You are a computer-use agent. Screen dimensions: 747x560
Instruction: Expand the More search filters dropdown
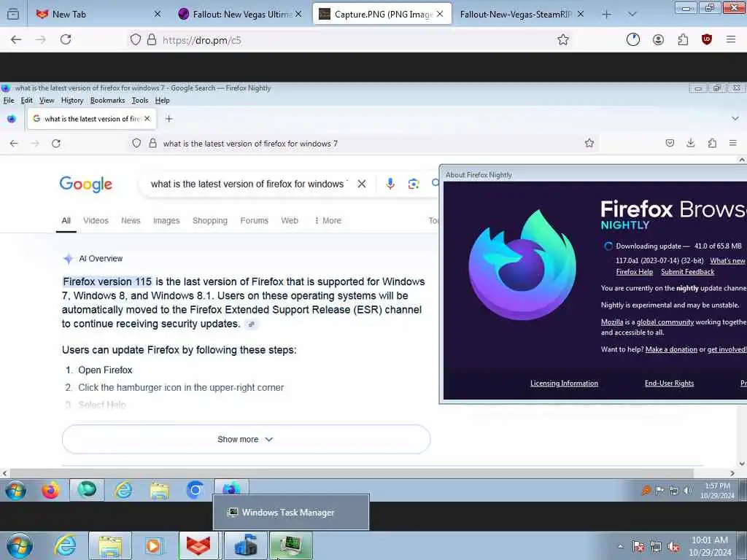(x=328, y=220)
